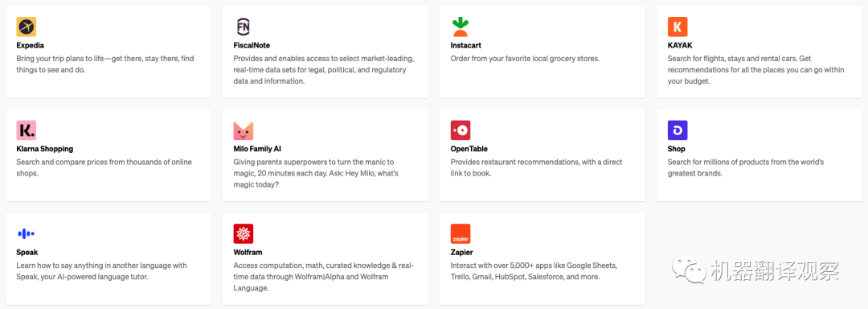Select the Wolfram plugin name
The width and height of the screenshot is (868, 309).
click(248, 253)
